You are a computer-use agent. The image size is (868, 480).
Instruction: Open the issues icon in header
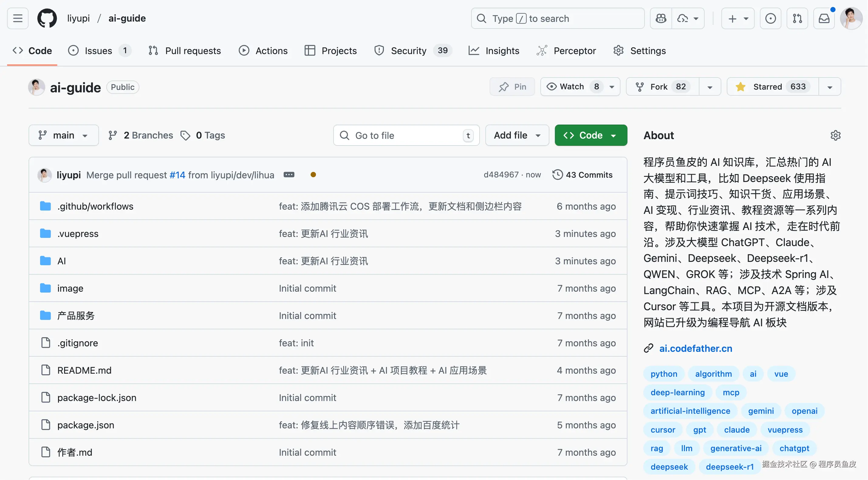pyautogui.click(x=770, y=18)
